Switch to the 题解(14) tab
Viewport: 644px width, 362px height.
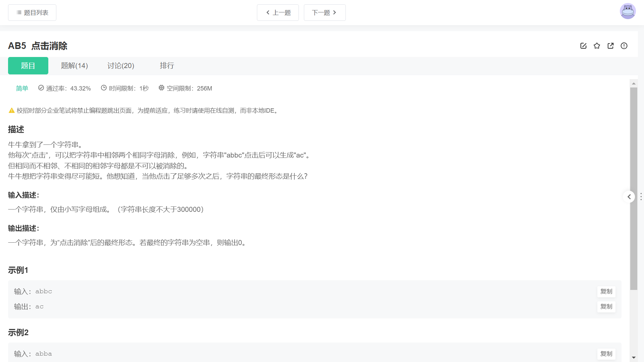click(x=74, y=66)
